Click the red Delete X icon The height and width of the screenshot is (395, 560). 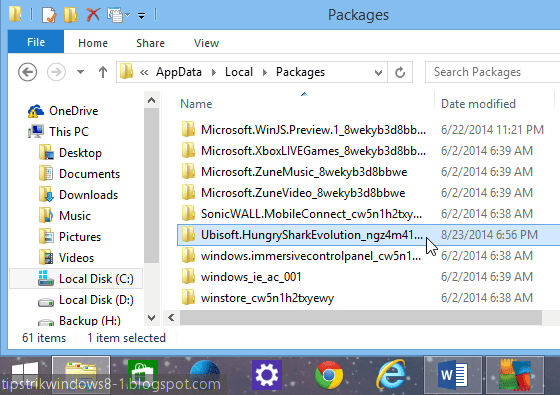93,15
